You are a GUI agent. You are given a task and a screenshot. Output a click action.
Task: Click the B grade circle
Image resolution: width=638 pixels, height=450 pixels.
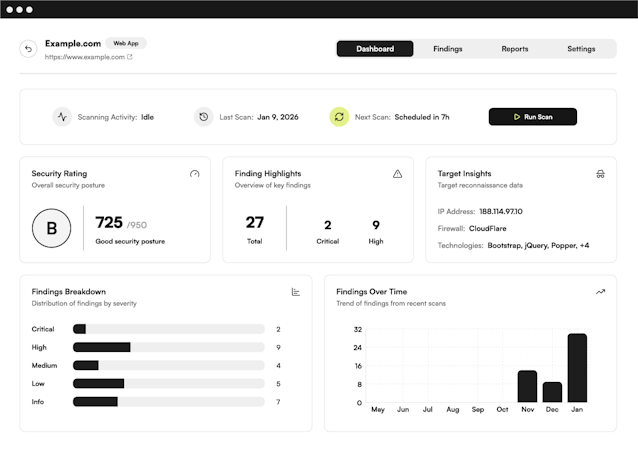(x=52, y=228)
